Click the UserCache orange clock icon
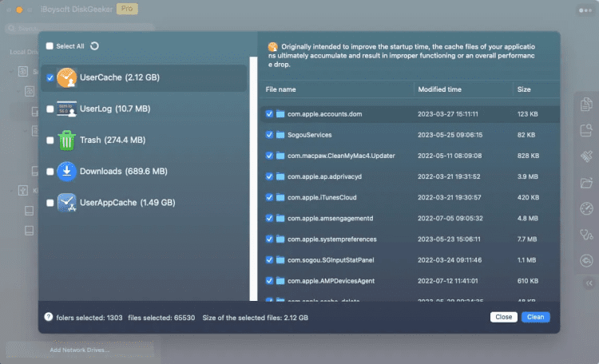The height and width of the screenshot is (364, 599). [66, 77]
